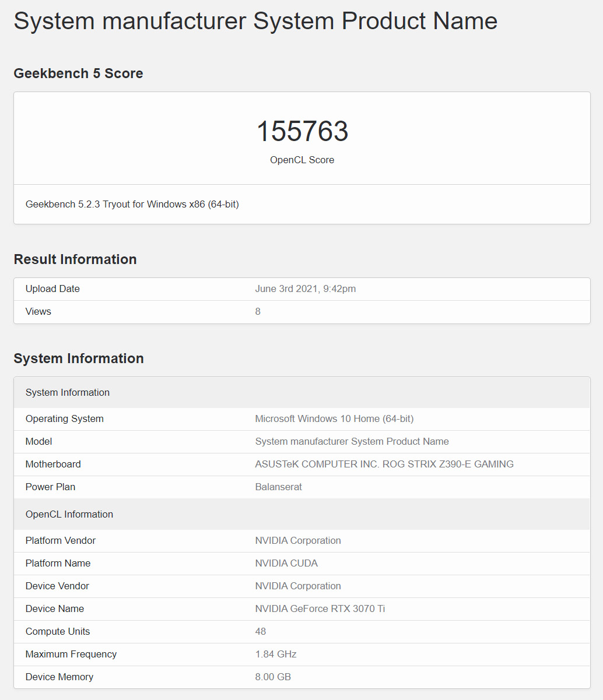
Task: Select the Geekbench 5 Score heading
Action: [x=78, y=73]
